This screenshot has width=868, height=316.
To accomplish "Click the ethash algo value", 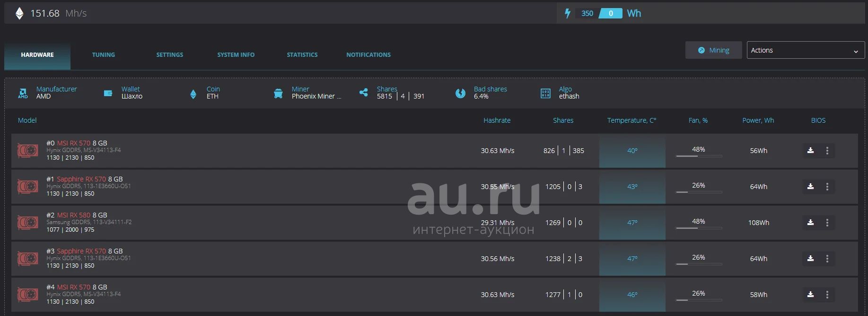I will (569, 96).
